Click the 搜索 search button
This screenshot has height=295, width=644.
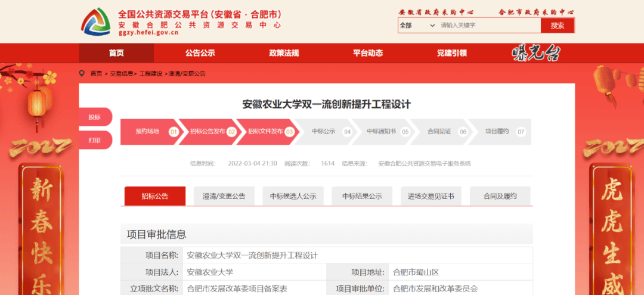(558, 26)
